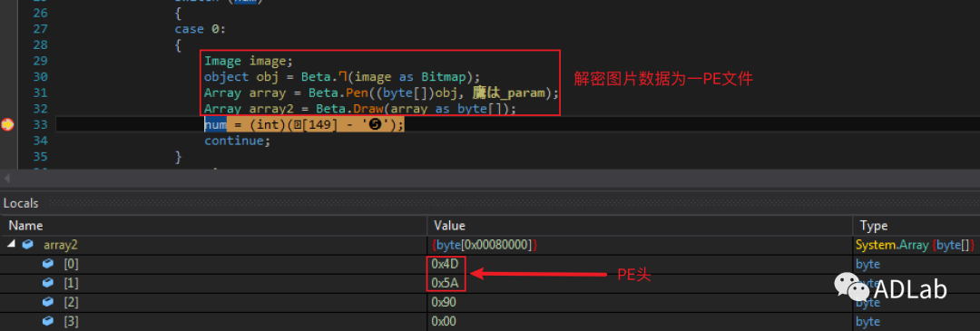The height and width of the screenshot is (331, 980).
Task: Select the array2 name in Locals
Action: [x=61, y=245]
